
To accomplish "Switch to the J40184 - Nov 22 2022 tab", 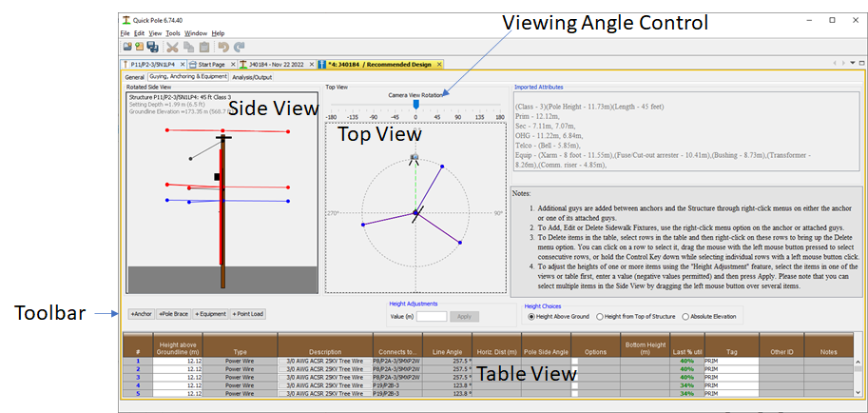I will [277, 65].
